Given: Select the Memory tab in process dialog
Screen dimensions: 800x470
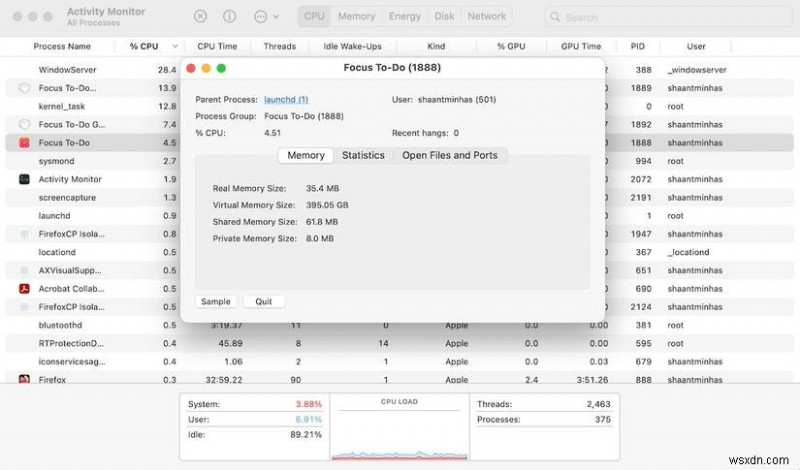Looking at the screenshot, I should point(306,155).
